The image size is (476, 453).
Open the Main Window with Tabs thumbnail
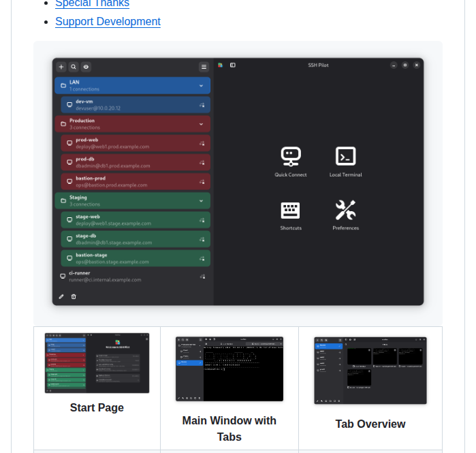tap(229, 369)
